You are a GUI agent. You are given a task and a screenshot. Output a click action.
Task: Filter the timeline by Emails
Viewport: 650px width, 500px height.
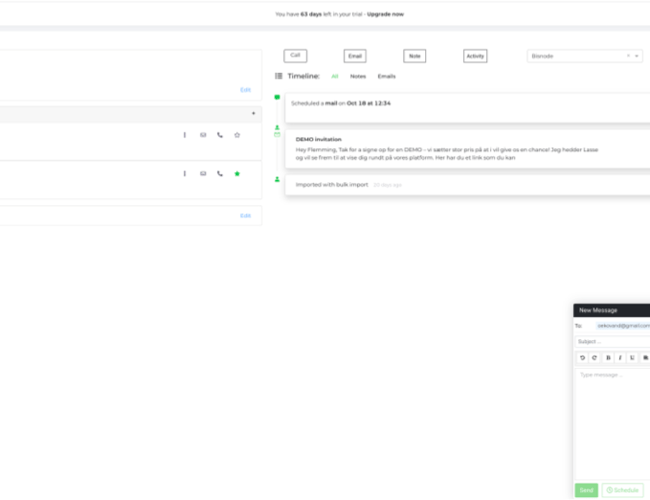[386, 76]
